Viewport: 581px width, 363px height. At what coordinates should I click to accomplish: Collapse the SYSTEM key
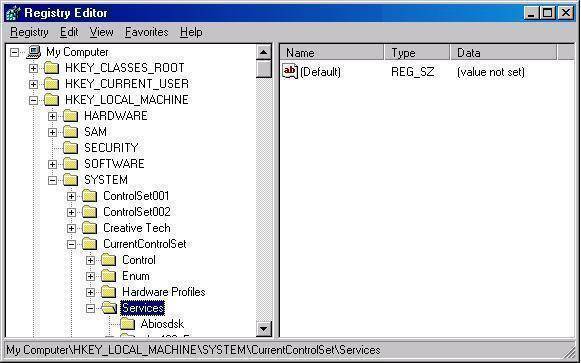pos(52,180)
